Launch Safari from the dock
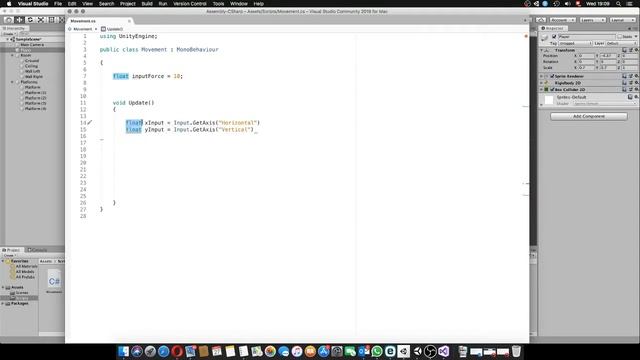The image size is (640, 360). tap(163, 351)
